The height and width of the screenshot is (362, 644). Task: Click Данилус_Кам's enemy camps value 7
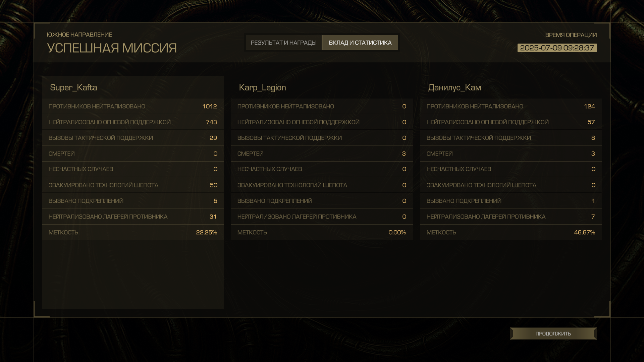(593, 217)
